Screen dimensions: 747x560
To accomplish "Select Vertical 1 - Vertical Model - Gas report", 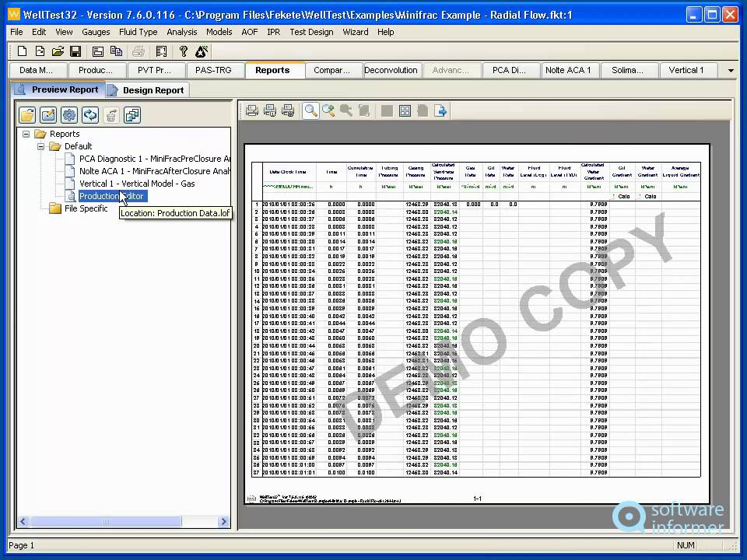I will click(x=137, y=184).
